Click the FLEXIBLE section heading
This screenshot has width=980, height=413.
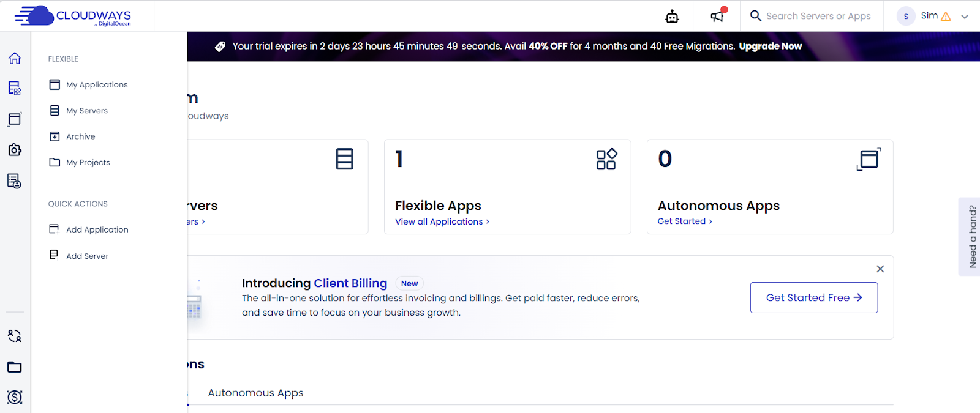63,59
